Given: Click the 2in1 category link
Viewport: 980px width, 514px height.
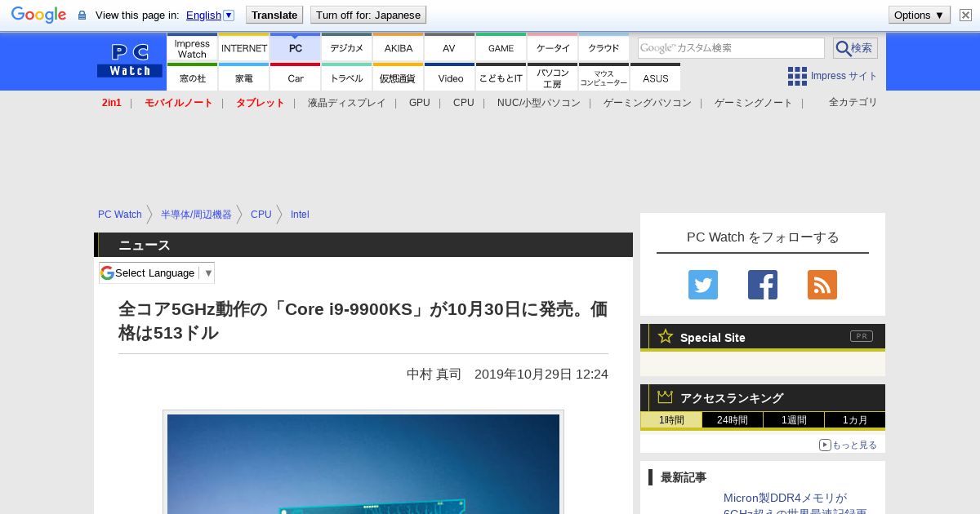Looking at the screenshot, I should pos(112,103).
